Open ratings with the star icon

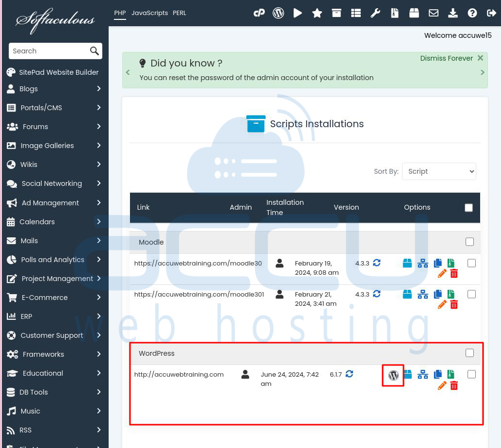pyautogui.click(x=317, y=13)
